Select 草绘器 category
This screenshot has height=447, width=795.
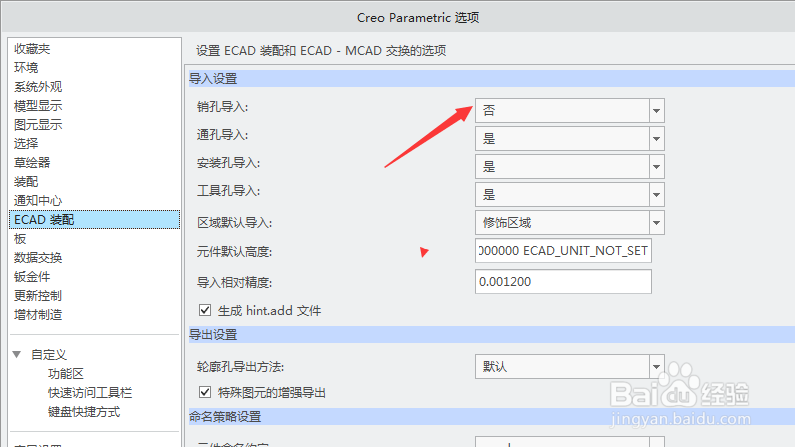[32, 163]
